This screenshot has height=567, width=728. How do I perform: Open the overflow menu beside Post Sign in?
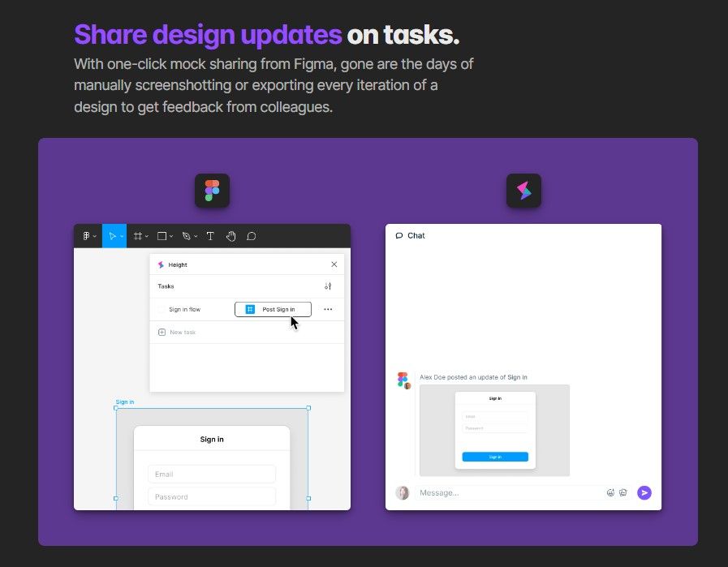[x=328, y=309]
